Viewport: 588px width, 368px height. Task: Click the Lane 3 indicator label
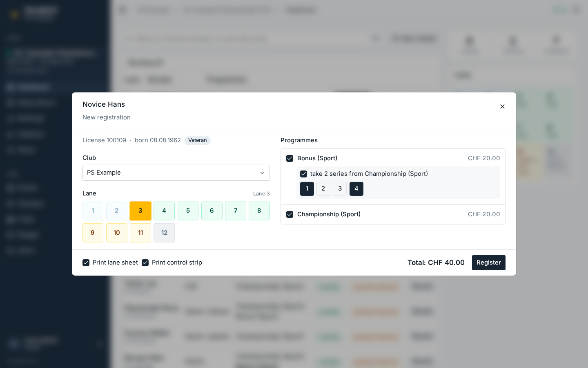[261, 194]
